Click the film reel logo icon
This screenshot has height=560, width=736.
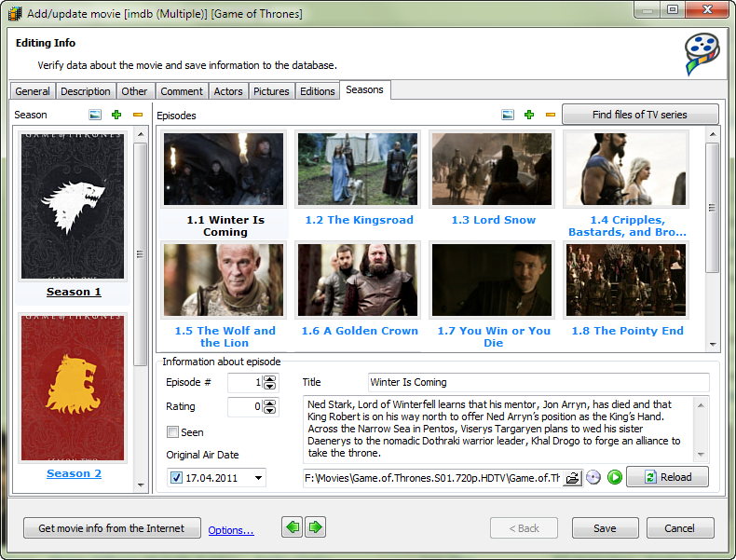click(x=702, y=53)
